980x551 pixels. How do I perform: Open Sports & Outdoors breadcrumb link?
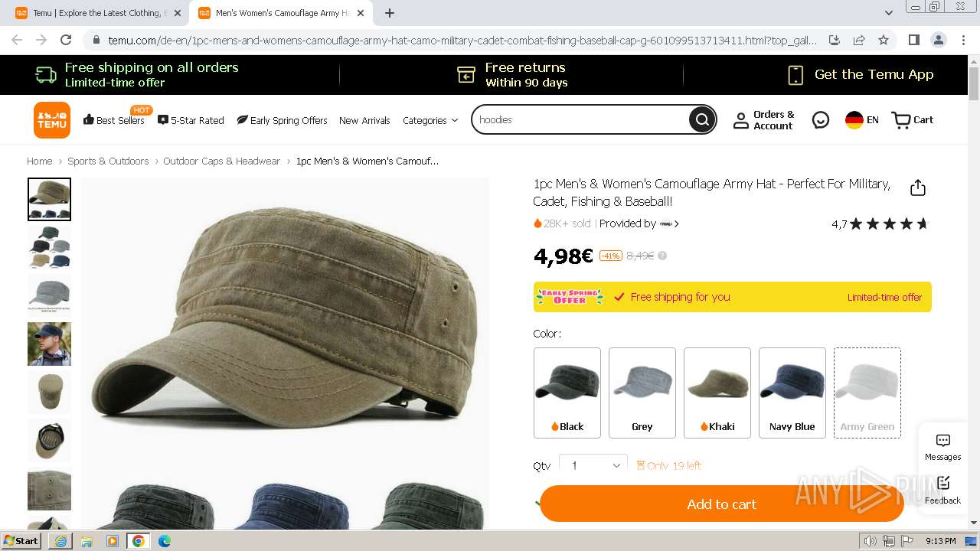click(108, 161)
